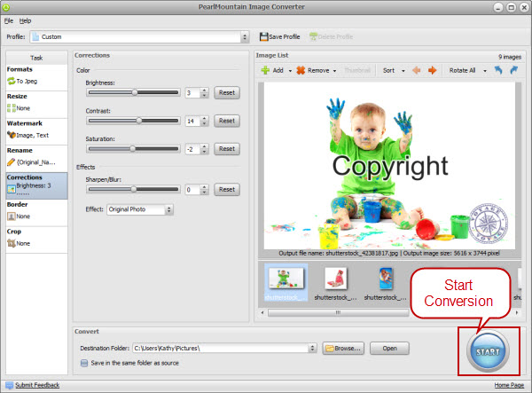Click the Save Profile icon
The image size is (532, 393).
tap(263, 36)
